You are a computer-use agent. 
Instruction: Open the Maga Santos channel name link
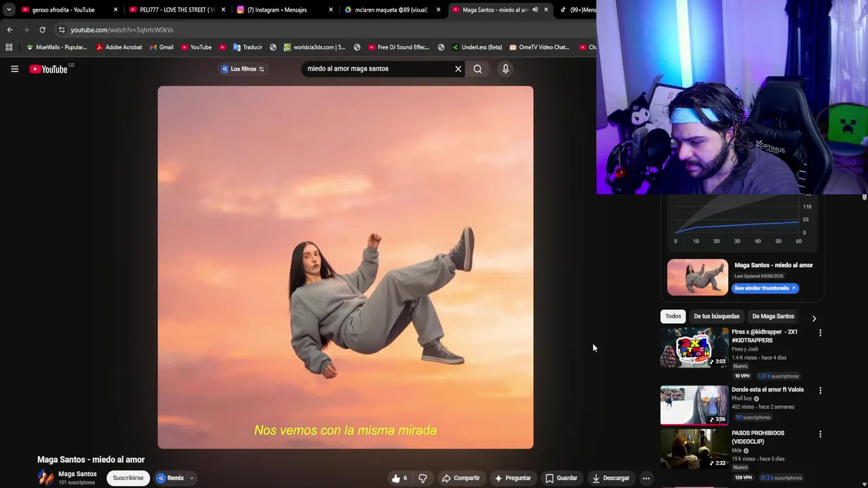pyautogui.click(x=77, y=474)
